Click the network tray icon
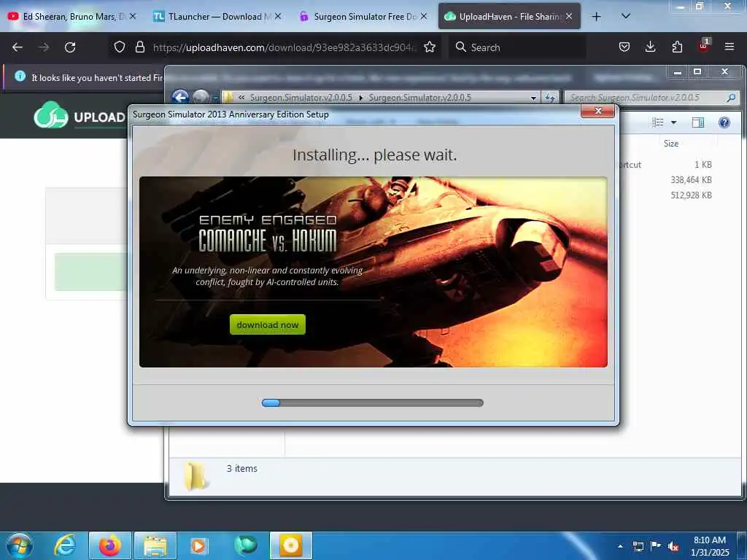The width and height of the screenshot is (747, 560). pyautogui.click(x=638, y=546)
